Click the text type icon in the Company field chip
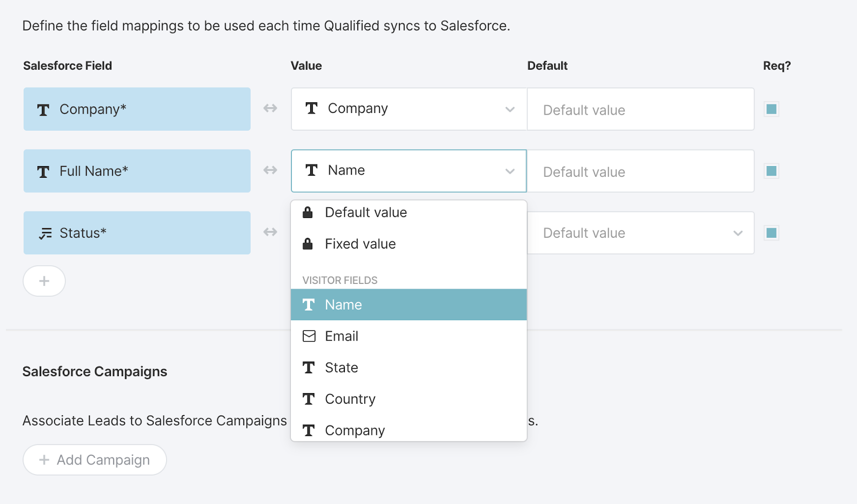 pos(44,109)
